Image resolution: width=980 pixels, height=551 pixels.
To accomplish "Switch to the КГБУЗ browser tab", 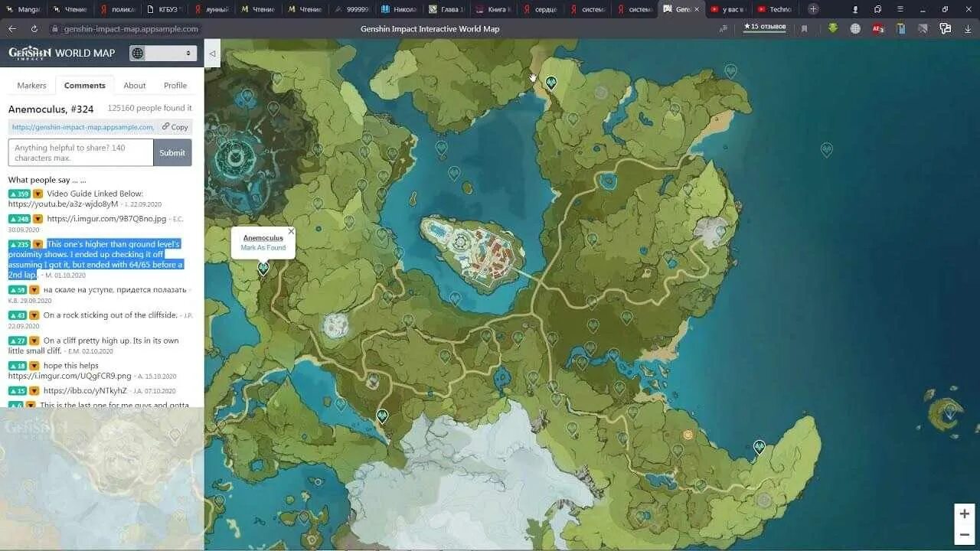I will pyautogui.click(x=165, y=9).
